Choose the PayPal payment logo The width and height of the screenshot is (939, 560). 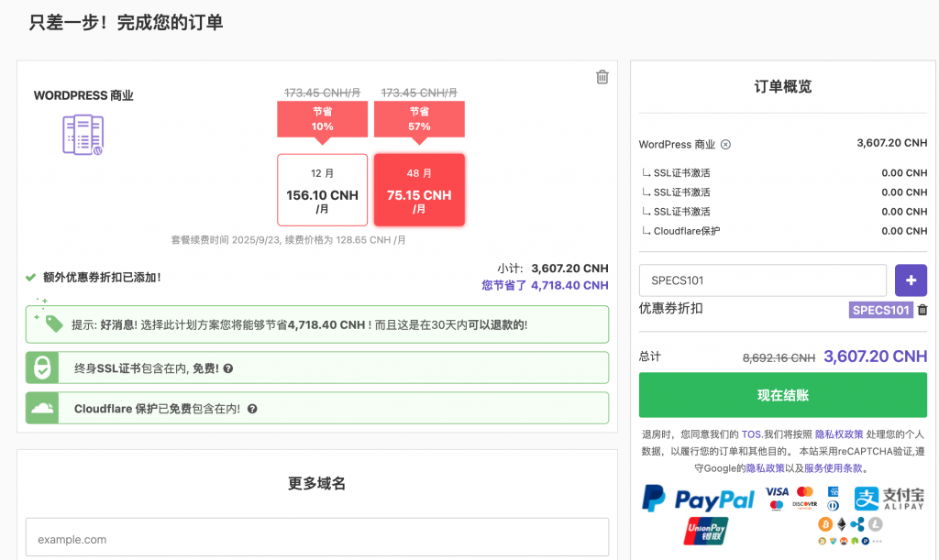point(698,499)
